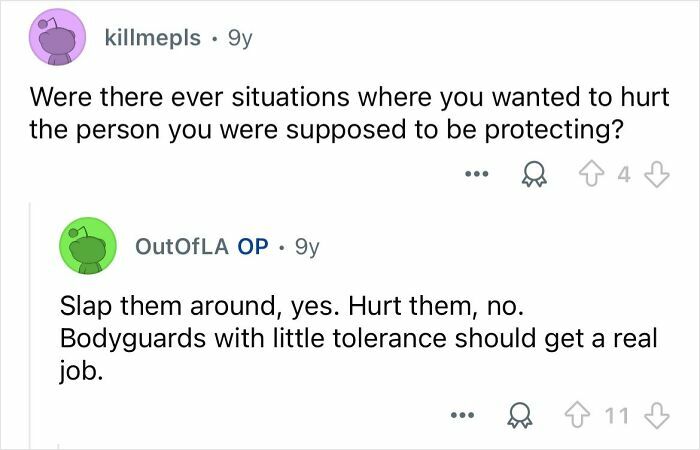
Task: Open OutOfLA user profile
Action: (182, 246)
